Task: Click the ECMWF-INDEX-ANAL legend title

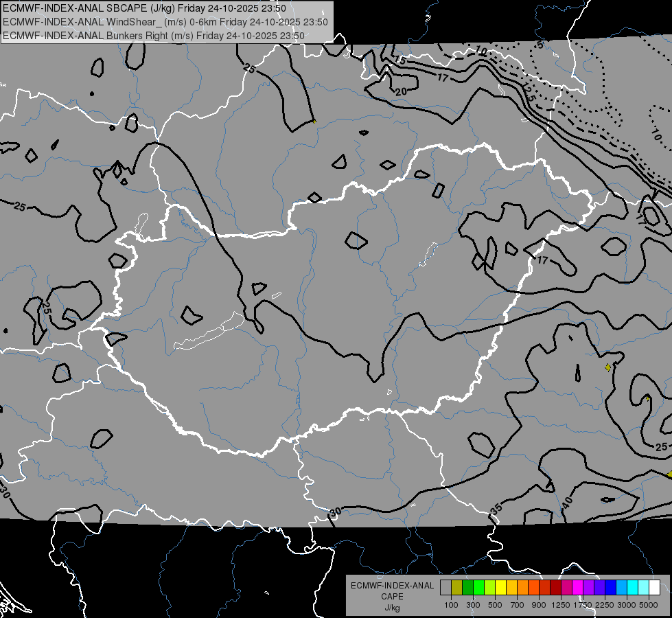Action: pyautogui.click(x=392, y=586)
